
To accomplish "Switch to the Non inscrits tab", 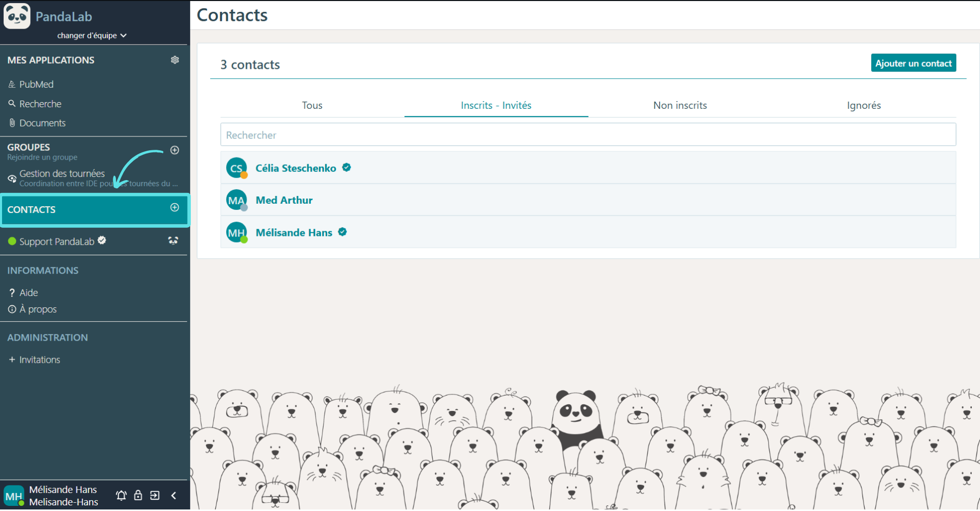I will click(x=680, y=105).
